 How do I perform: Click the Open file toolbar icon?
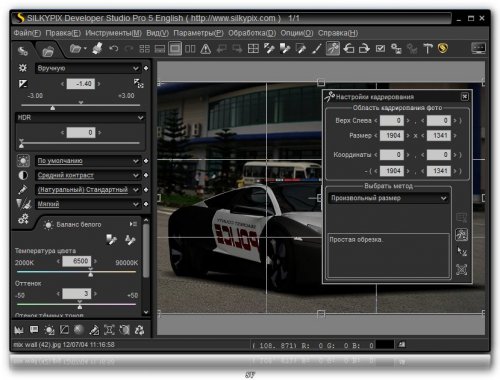(x=76, y=49)
